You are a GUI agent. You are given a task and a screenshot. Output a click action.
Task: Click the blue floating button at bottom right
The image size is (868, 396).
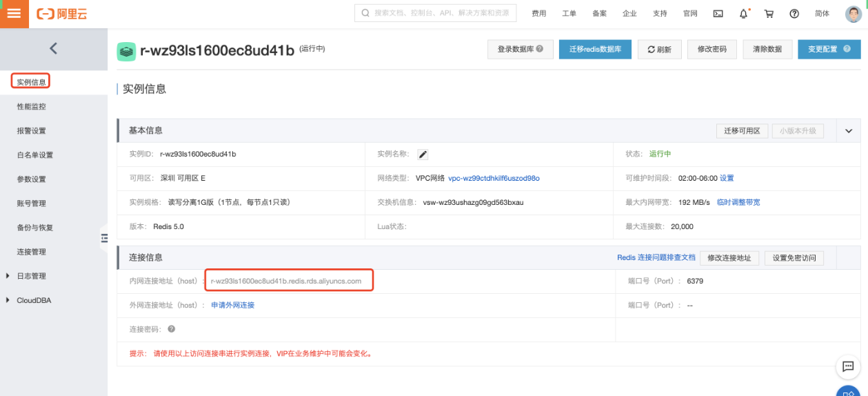[x=849, y=391]
